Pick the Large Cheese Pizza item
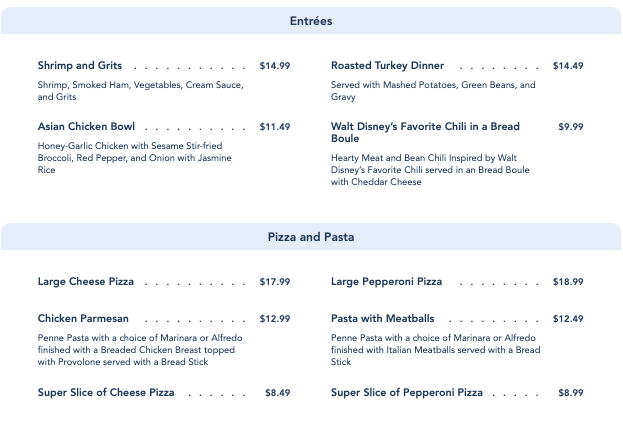 point(86,282)
